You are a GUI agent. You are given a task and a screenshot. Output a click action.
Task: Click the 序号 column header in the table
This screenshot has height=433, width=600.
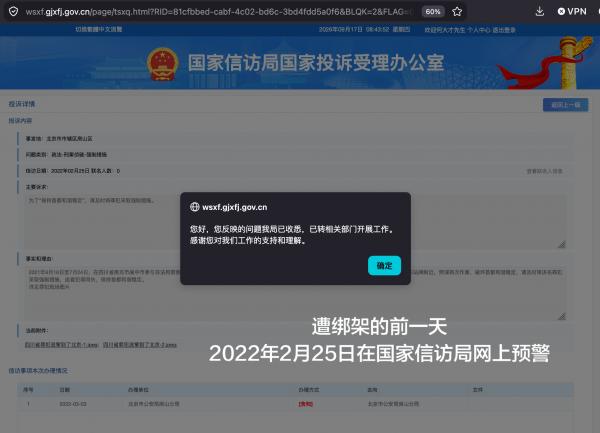28,390
